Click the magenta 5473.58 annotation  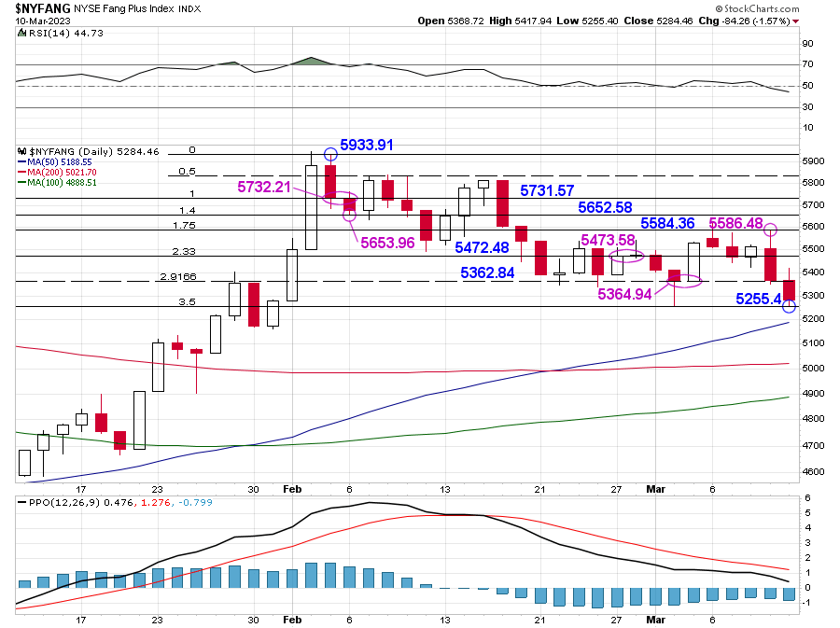click(608, 240)
